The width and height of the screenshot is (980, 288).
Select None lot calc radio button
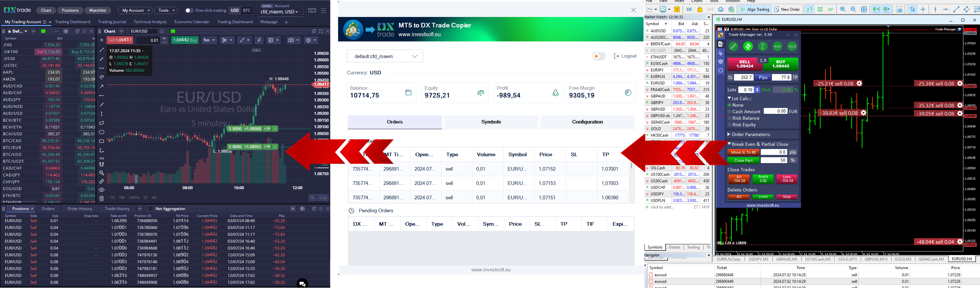pos(730,105)
